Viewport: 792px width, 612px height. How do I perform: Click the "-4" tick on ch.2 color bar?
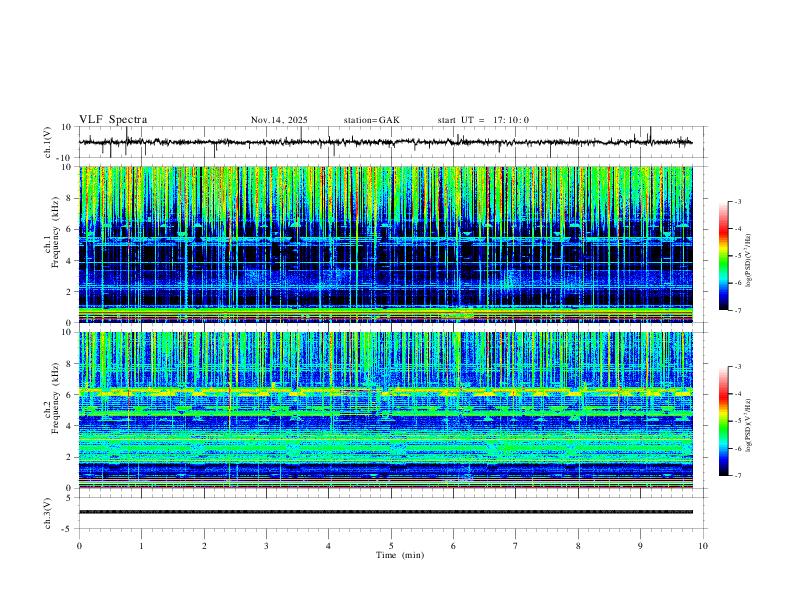click(738, 394)
